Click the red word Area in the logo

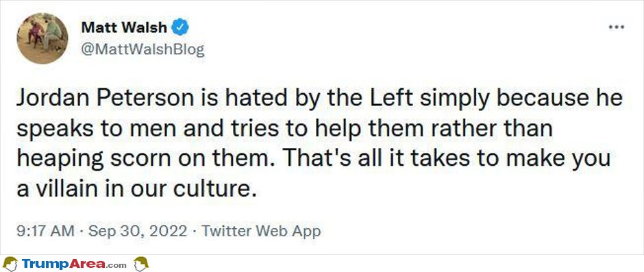pos(88,264)
